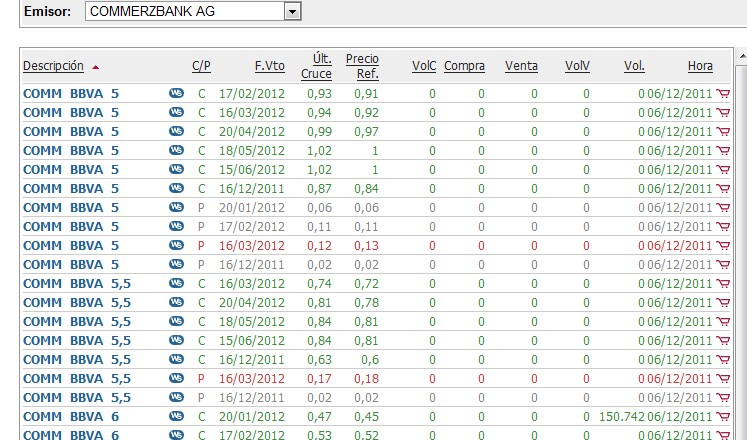Select Últ. Cruce value 0,93
The width and height of the screenshot is (747, 440).
[319, 94]
